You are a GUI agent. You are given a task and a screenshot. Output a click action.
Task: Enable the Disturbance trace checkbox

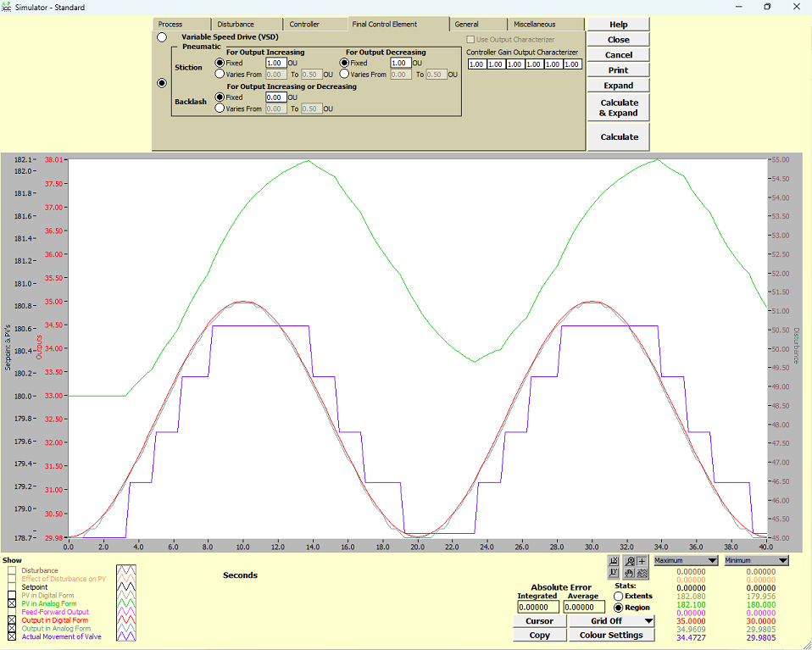(12, 571)
